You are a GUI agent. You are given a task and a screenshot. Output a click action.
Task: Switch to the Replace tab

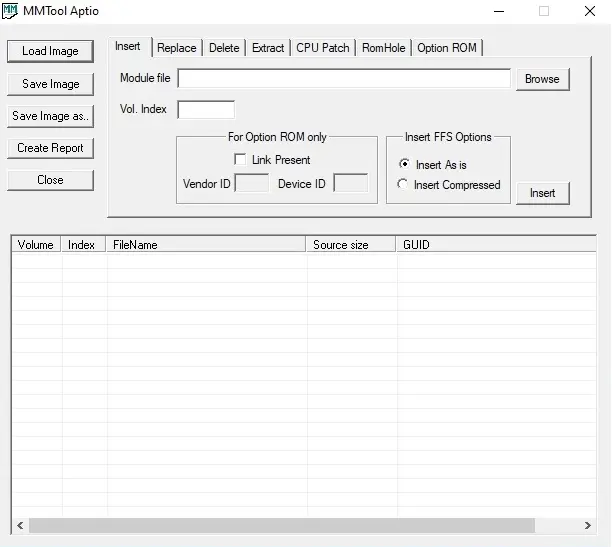point(177,48)
